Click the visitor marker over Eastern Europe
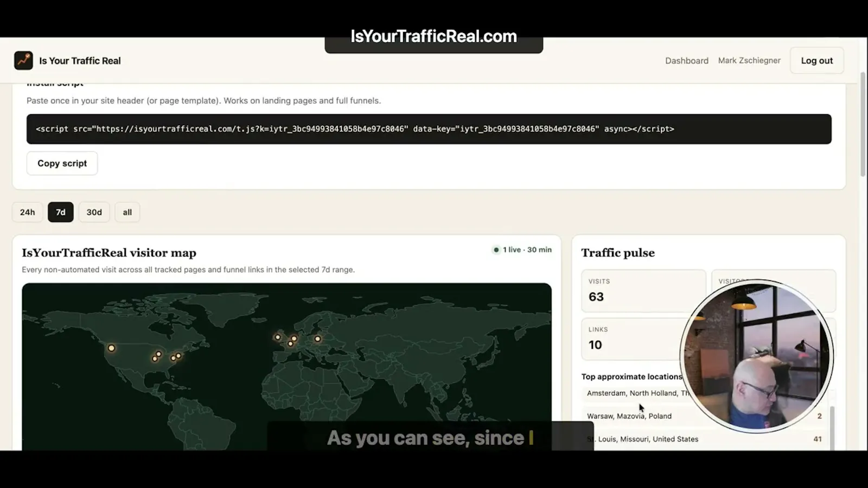 (317, 339)
